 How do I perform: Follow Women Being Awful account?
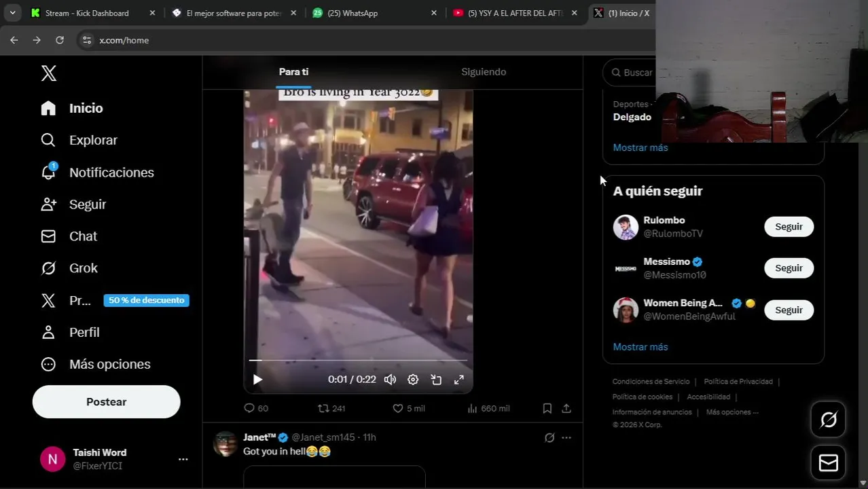point(789,310)
